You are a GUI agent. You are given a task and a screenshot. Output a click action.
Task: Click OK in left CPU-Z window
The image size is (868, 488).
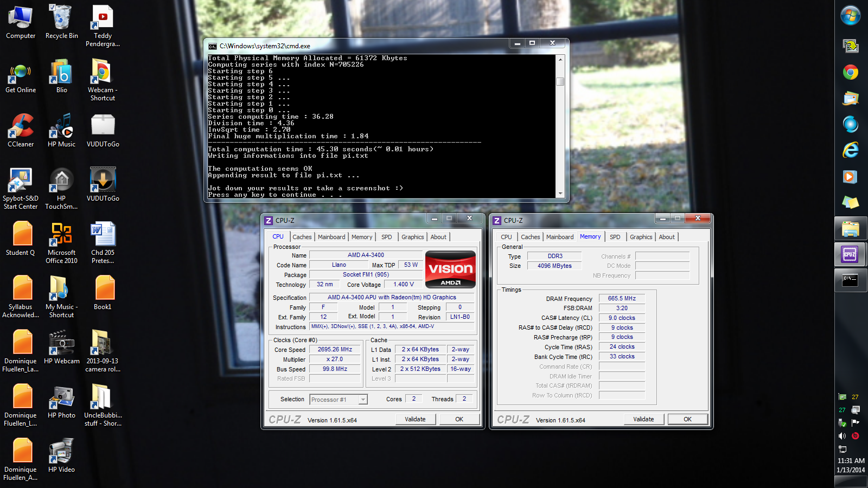click(x=459, y=419)
